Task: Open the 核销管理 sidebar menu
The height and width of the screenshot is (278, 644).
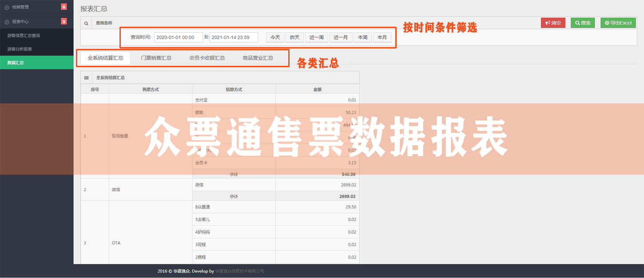Action: pos(36,7)
